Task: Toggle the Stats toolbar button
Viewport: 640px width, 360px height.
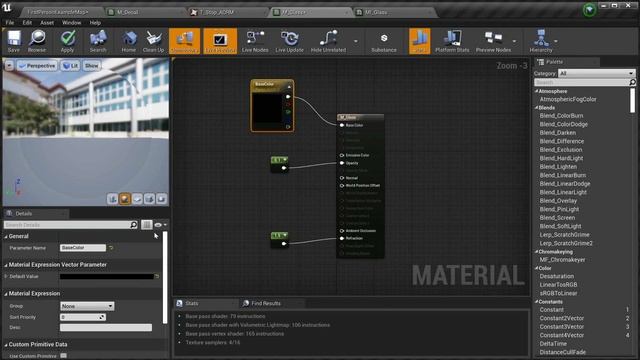Action: (x=420, y=41)
